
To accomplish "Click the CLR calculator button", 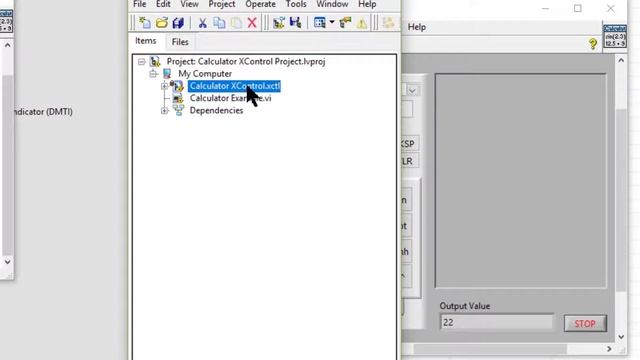I will [409, 161].
